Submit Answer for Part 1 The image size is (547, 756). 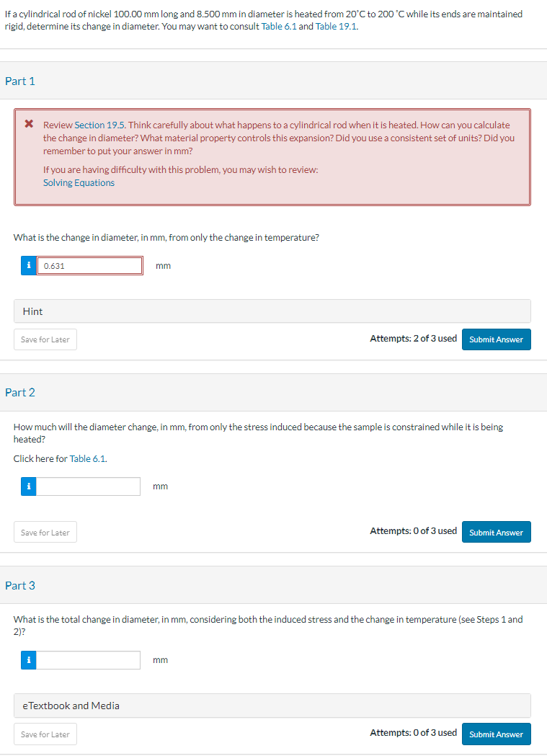(x=497, y=339)
